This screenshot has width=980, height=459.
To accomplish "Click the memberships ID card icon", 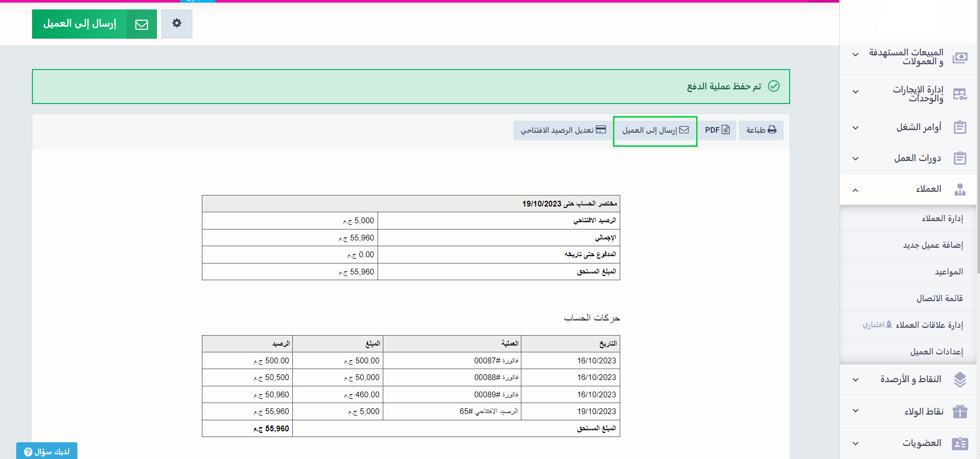I will [960, 443].
